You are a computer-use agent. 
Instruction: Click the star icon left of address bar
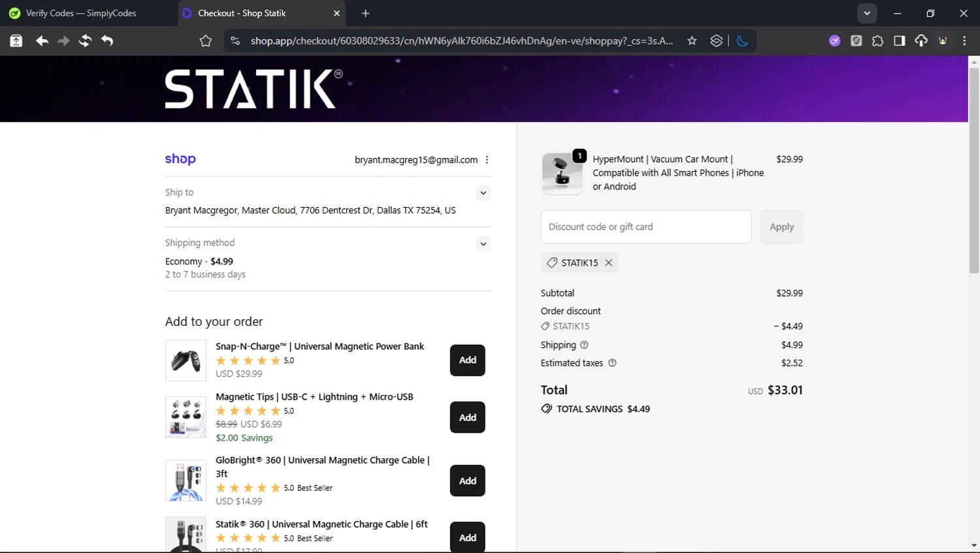(206, 41)
